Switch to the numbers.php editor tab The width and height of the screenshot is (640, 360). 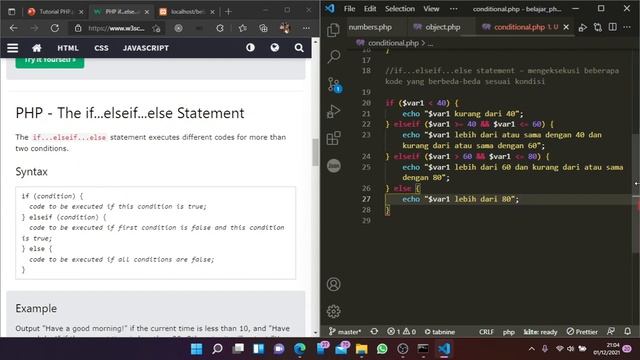click(x=370, y=27)
